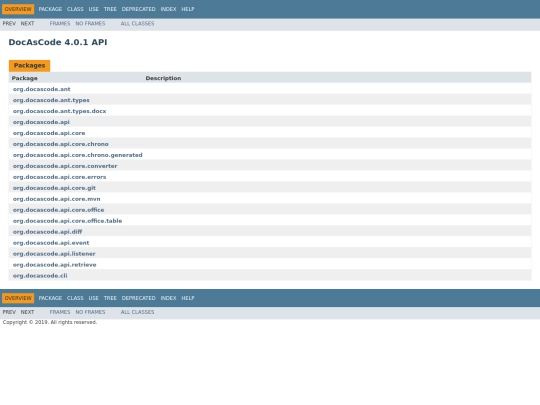Open the org.docascode.ant package

(42, 89)
